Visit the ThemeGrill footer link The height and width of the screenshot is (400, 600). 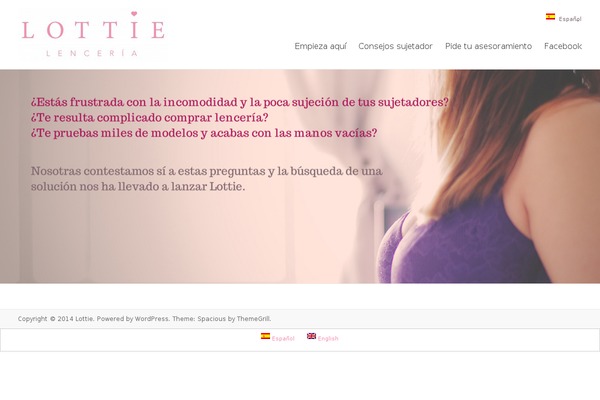click(253, 318)
